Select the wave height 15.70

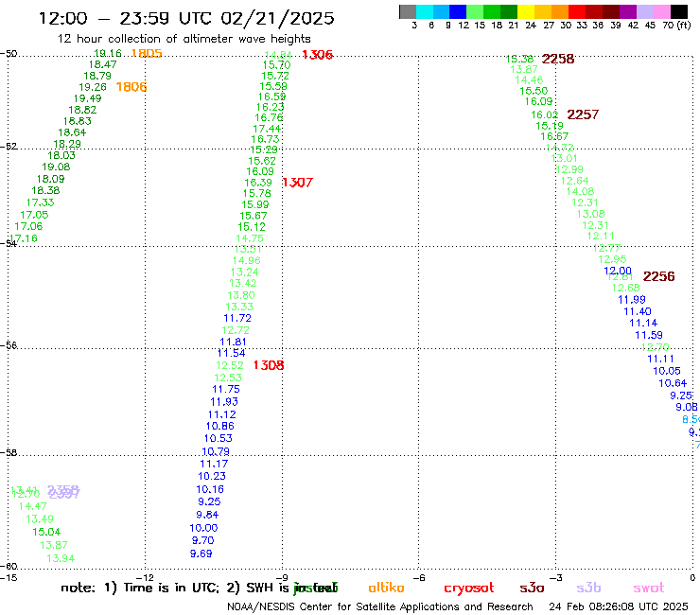(x=276, y=65)
